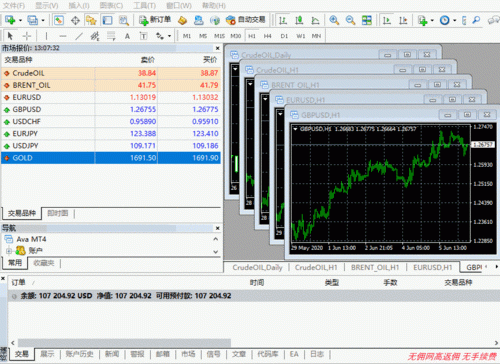Open the 图表(C) menu
Screen dimensions: 500x364
click(111, 6)
